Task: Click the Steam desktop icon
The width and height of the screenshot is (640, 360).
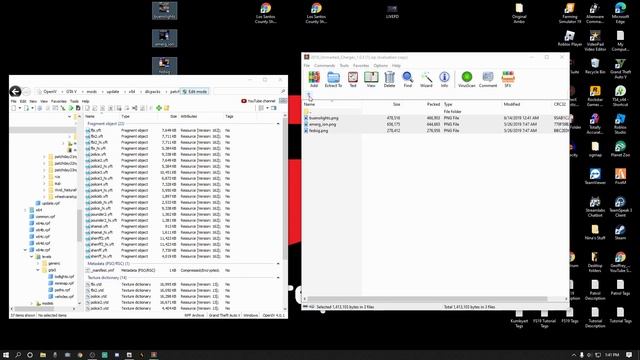Action: click(x=620, y=233)
